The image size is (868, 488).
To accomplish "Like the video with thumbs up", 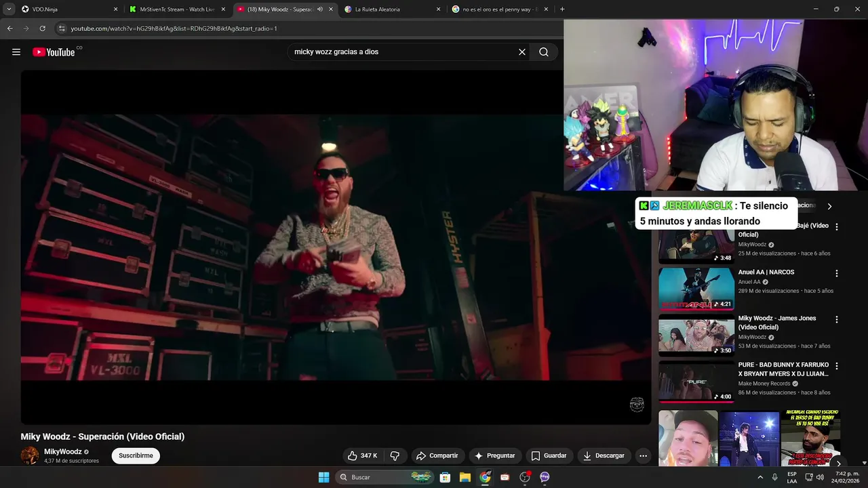I will (362, 455).
